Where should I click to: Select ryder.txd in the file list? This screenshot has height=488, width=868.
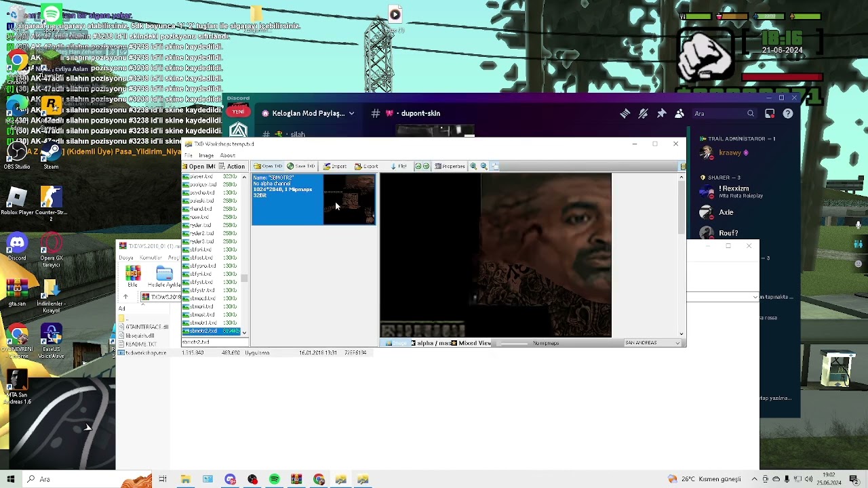pos(211,225)
